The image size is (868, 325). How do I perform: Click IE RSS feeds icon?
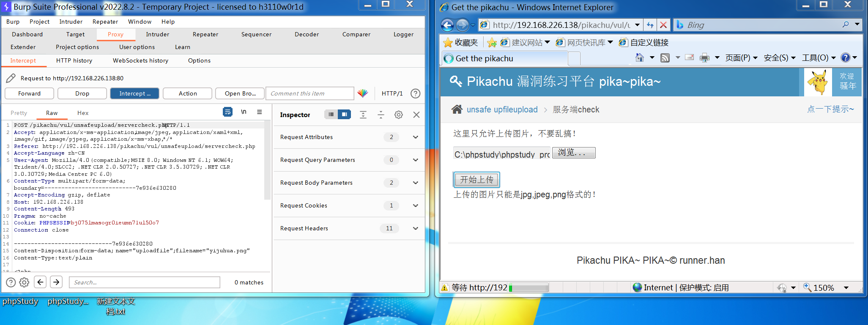[x=665, y=57]
